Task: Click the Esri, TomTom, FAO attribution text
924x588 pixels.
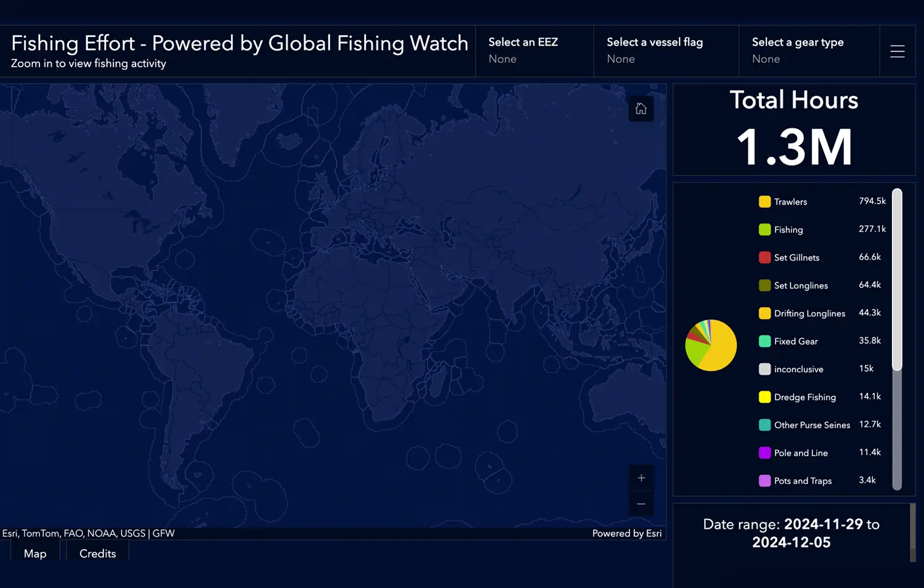Action: [88, 533]
